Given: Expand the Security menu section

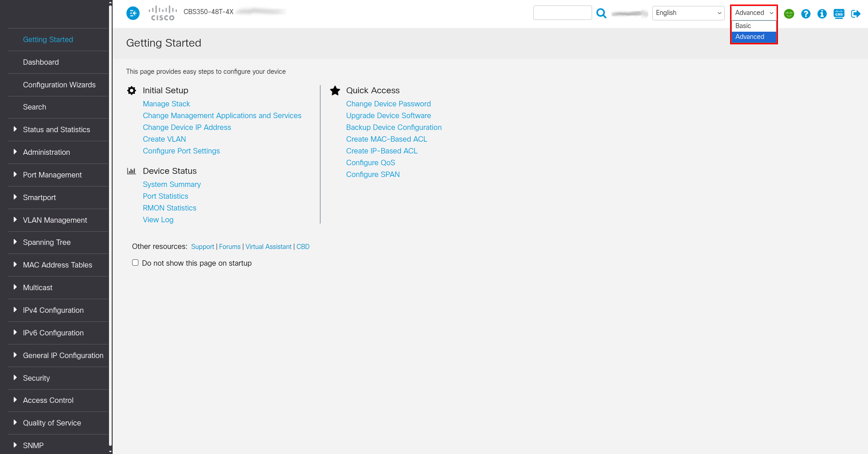Looking at the screenshot, I should pyautogui.click(x=36, y=378).
